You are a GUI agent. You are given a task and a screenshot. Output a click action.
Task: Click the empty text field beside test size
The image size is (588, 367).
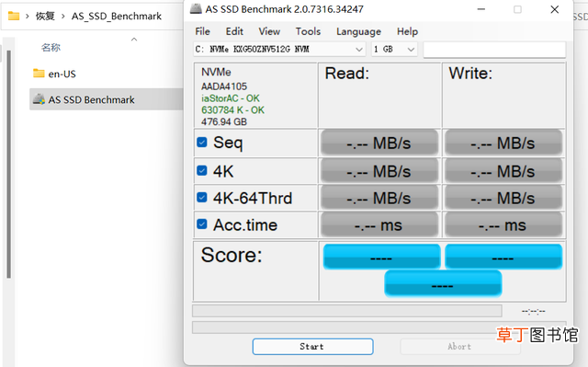494,50
